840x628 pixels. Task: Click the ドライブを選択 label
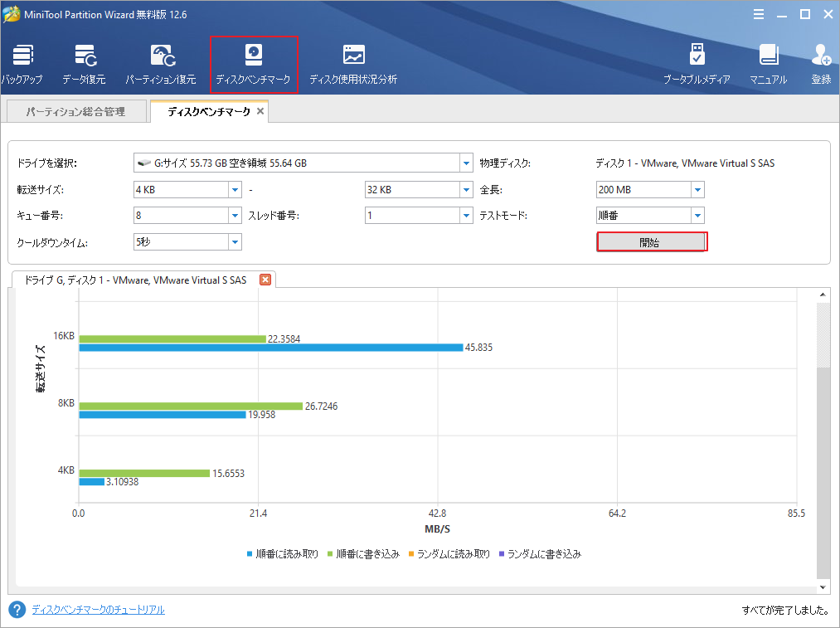pos(47,163)
